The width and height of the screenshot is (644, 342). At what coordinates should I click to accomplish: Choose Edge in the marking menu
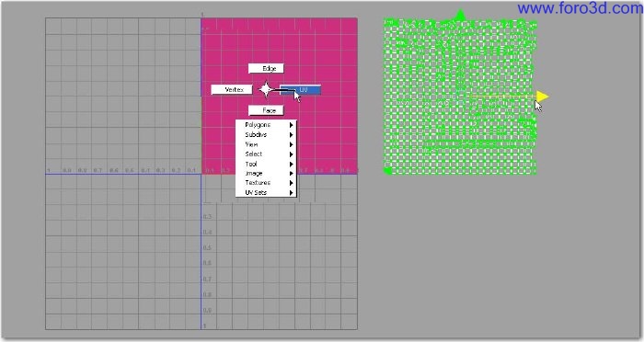click(266, 69)
